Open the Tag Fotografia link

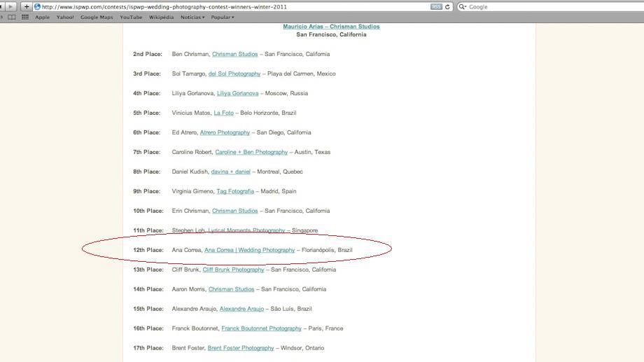235,191
